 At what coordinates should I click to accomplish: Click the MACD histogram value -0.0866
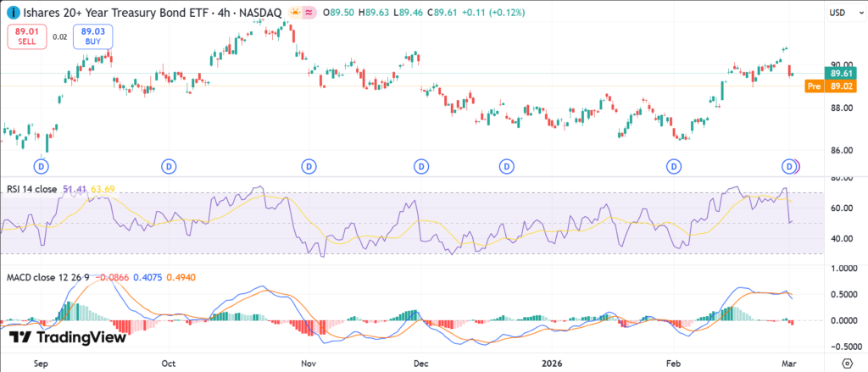coord(111,277)
